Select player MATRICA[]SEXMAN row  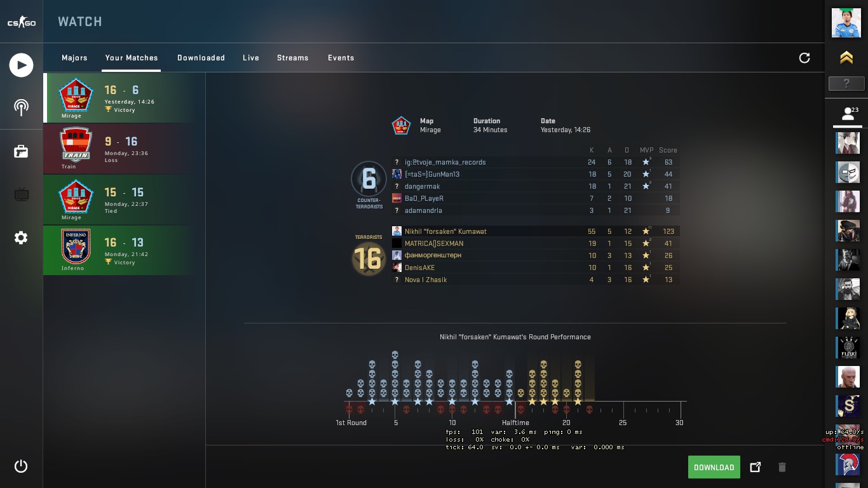535,243
